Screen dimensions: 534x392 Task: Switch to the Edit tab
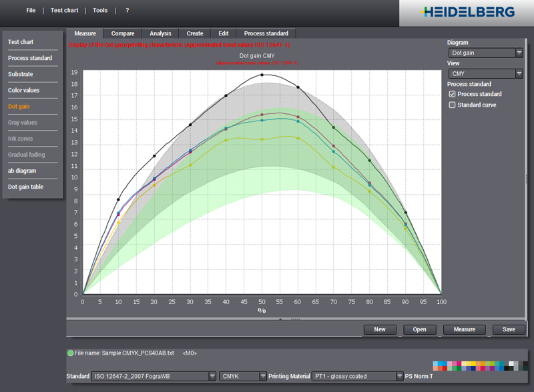point(224,33)
